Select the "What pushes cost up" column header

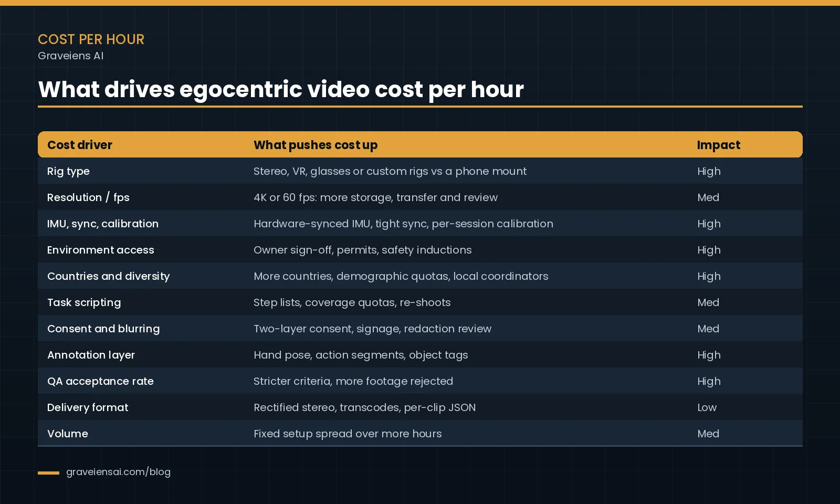[x=316, y=145]
